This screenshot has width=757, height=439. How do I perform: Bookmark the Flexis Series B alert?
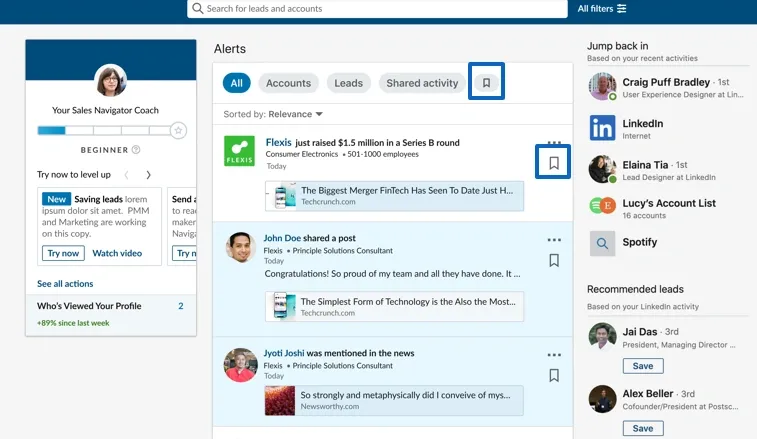point(554,163)
